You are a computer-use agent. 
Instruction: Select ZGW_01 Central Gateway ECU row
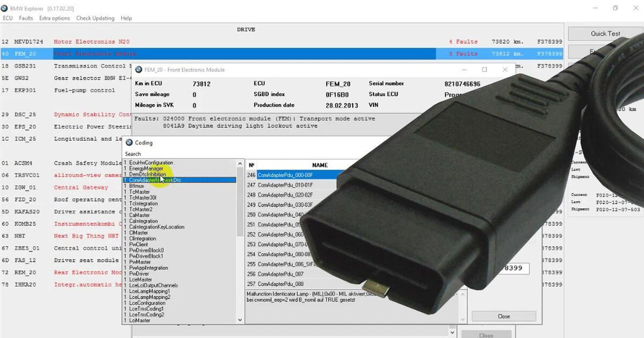coord(66,188)
